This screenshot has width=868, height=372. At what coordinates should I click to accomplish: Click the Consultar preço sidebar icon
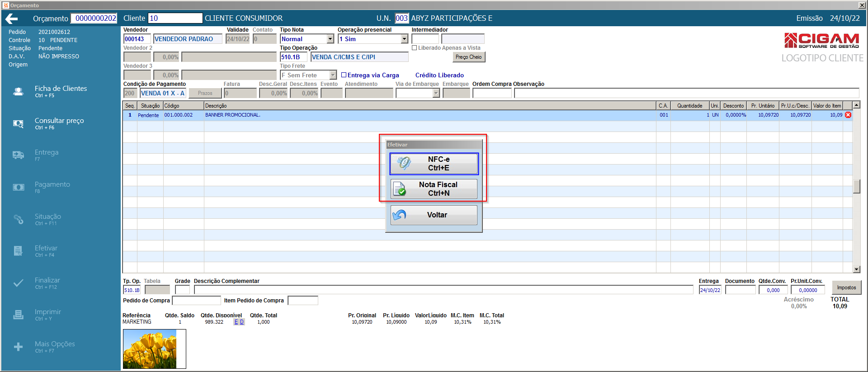click(x=18, y=123)
